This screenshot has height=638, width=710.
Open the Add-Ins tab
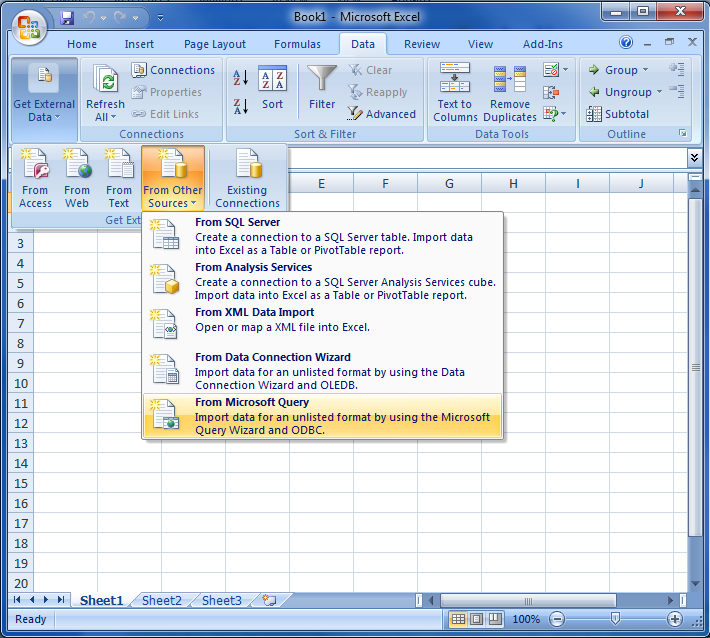click(x=542, y=44)
